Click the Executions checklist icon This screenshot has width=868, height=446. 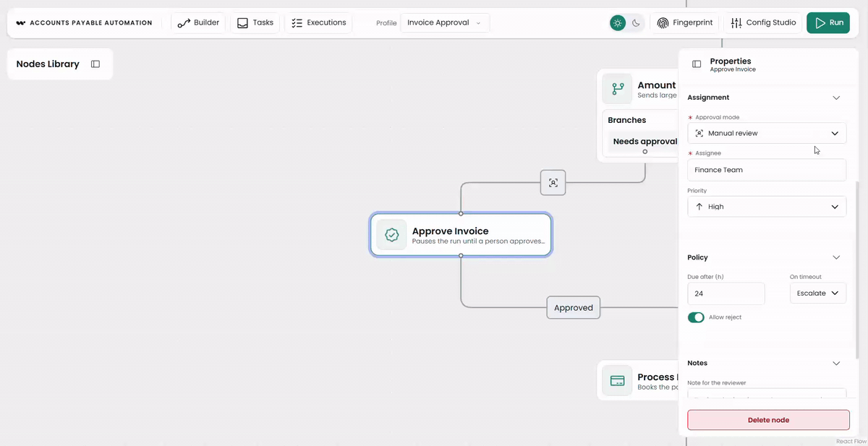297,23
